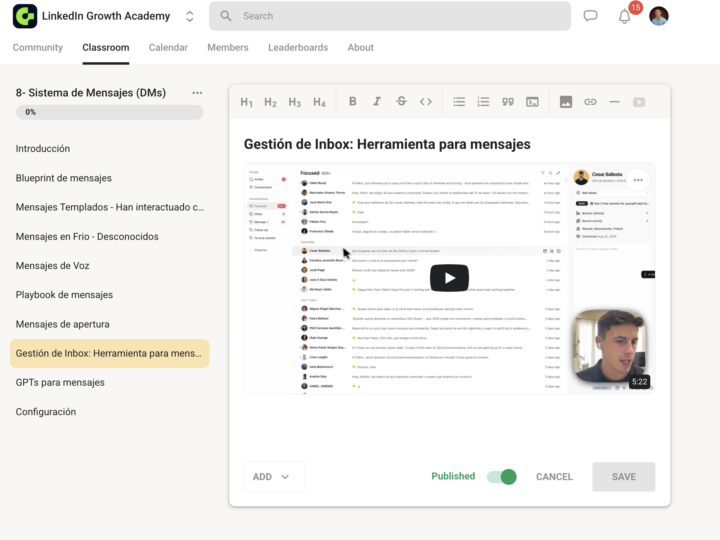Toggle the Published switch
Viewport: 720px width, 540px height.
click(501, 477)
